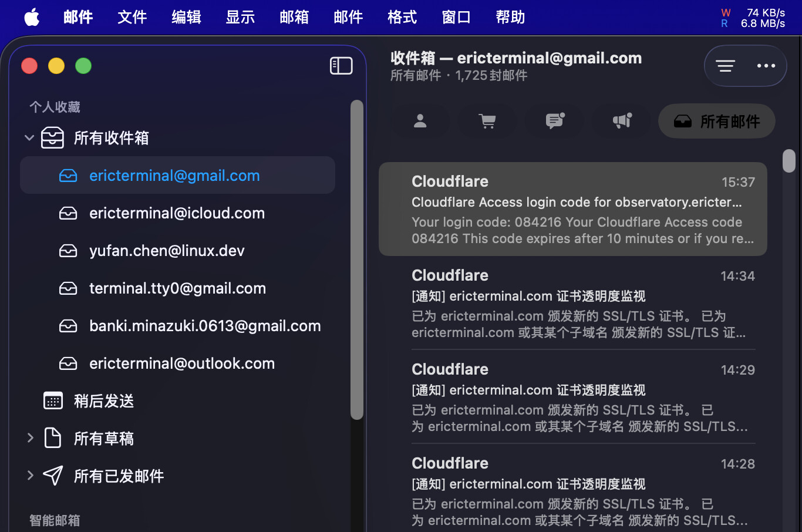Viewport: 802px width, 532px height.
Task: Expand the 所有已发邮件 group
Action: point(30,476)
